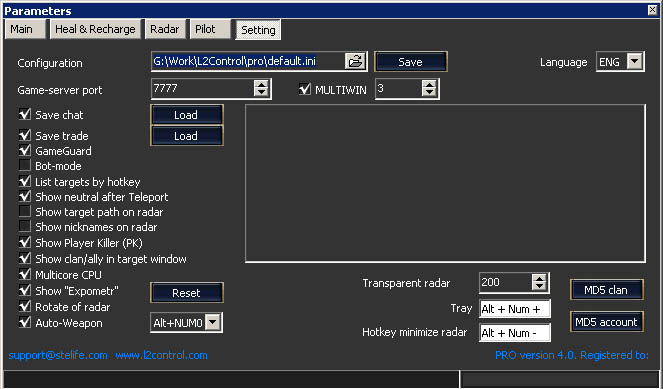Click the Configuration path input field
This screenshot has height=389, width=663.
(248, 61)
